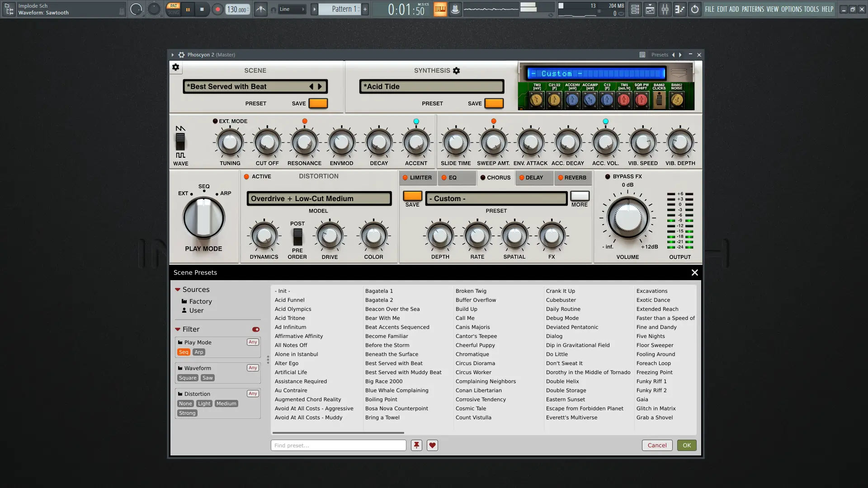Screen dimensions: 868x488
Task: Click the pin icon beside preset search
Action: coord(416,445)
